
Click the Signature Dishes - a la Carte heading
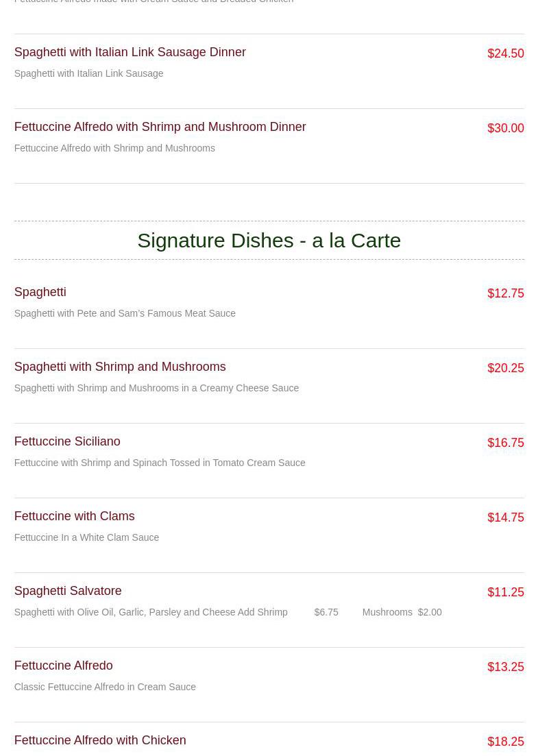click(269, 241)
